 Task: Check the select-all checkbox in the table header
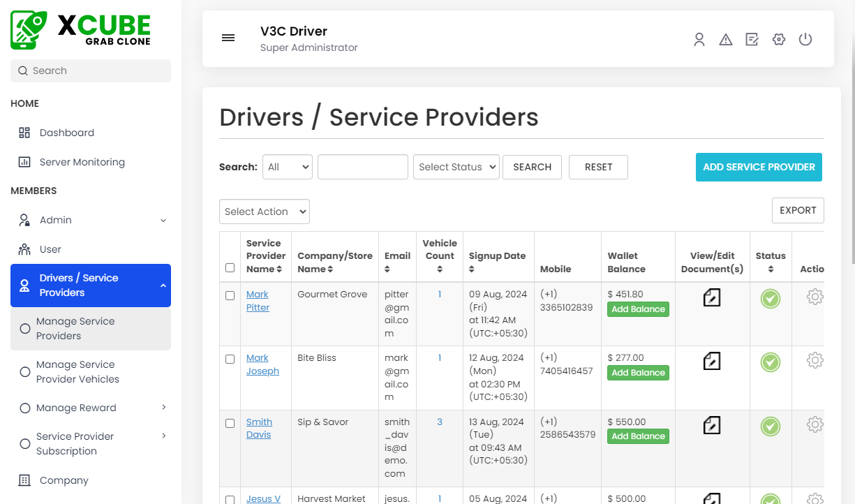coord(230,267)
